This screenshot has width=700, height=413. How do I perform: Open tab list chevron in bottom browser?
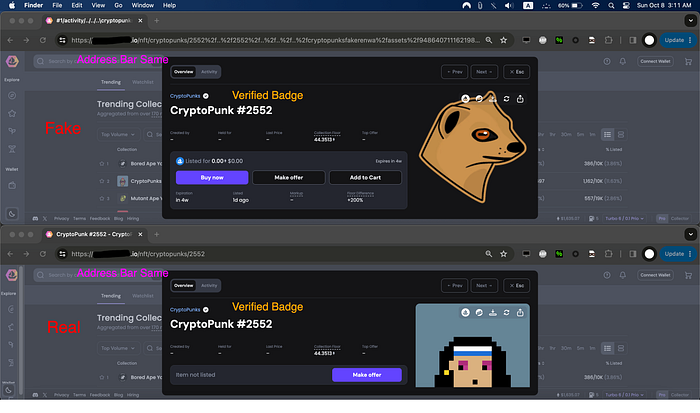tap(691, 234)
